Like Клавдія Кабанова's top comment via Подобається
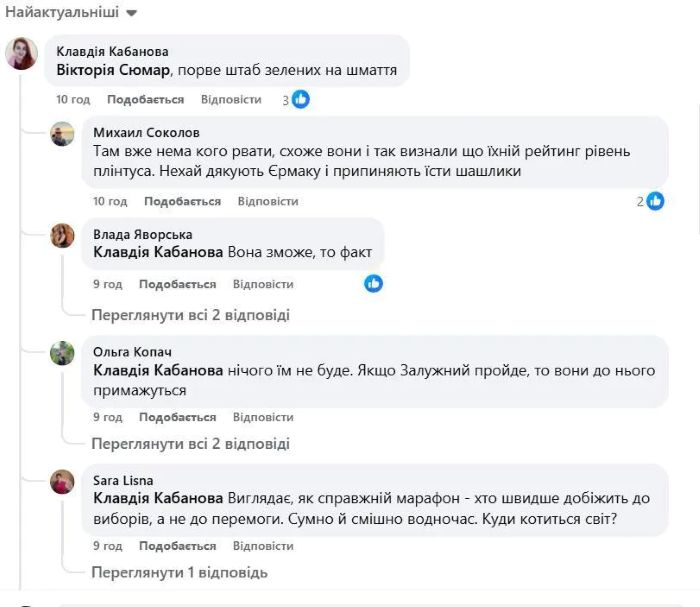Image resolution: width=700 pixels, height=607 pixels. click(145, 100)
